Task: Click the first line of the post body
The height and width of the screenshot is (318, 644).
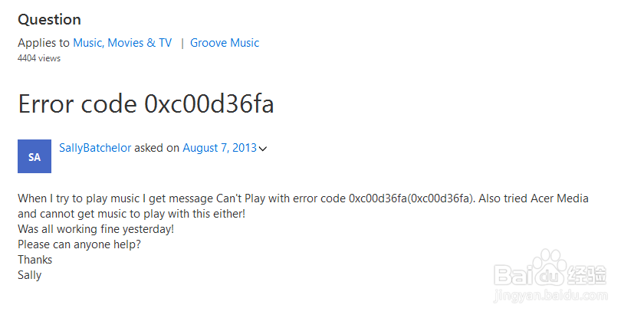Action: point(303,198)
